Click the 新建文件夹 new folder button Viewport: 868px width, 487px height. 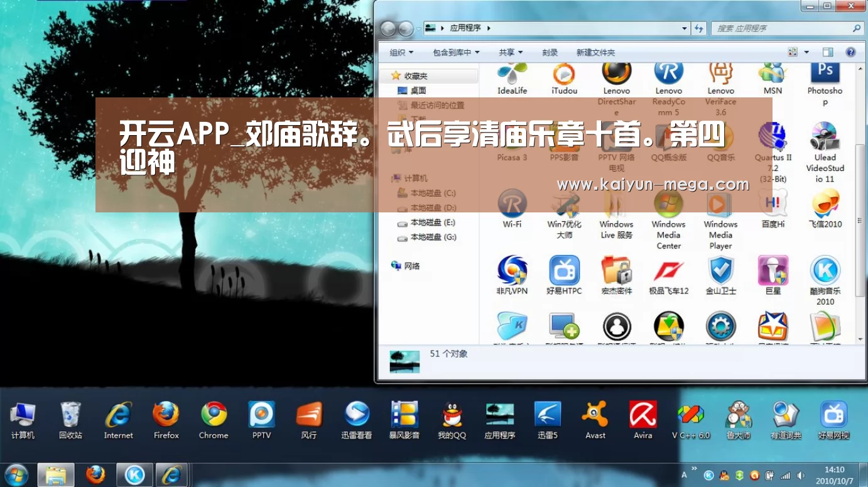(595, 53)
